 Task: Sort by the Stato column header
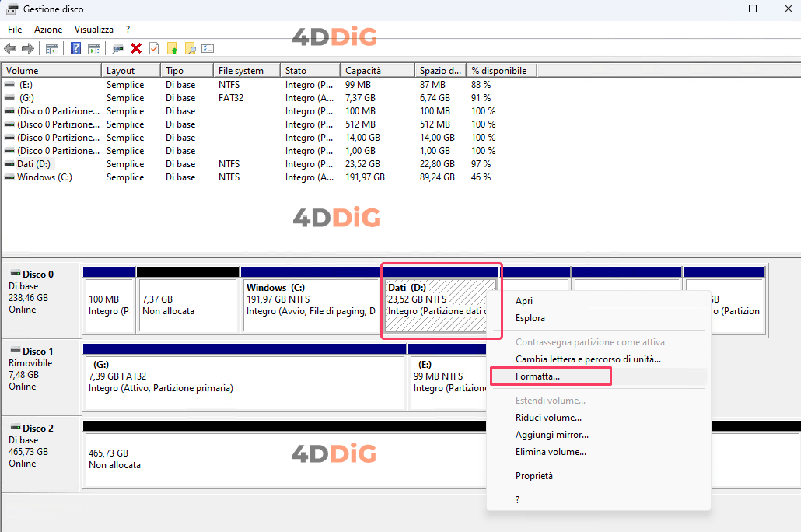pyautogui.click(x=310, y=71)
